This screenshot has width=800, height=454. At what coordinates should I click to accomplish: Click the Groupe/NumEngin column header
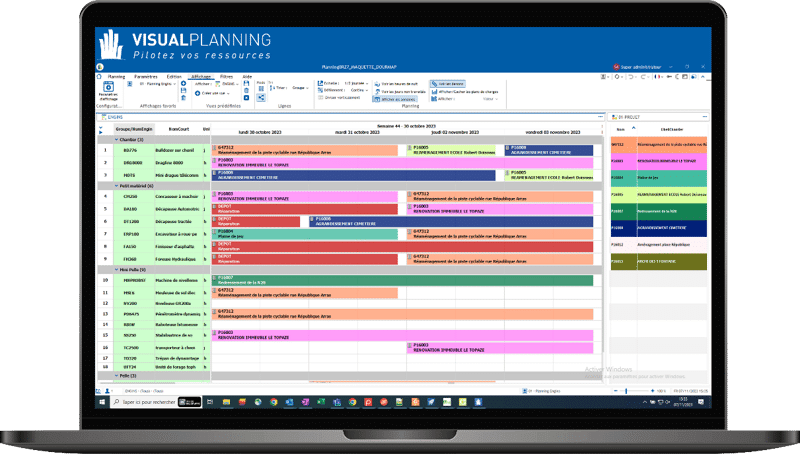(x=134, y=129)
